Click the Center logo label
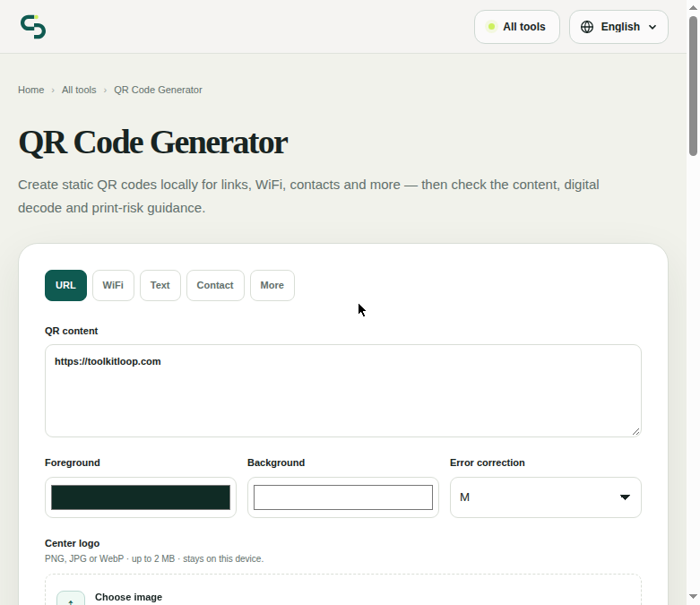 click(x=72, y=543)
